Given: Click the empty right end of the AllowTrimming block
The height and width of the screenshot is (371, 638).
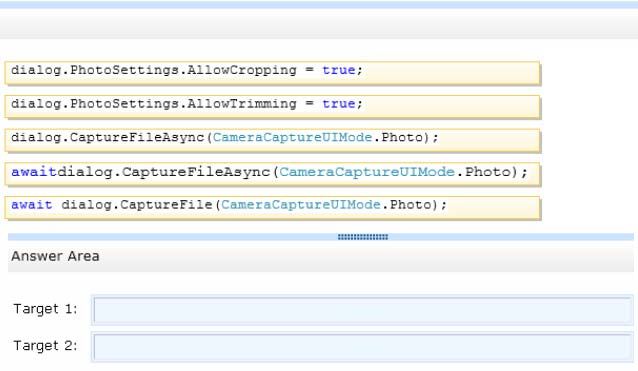Looking at the screenshot, I should (x=452, y=107).
